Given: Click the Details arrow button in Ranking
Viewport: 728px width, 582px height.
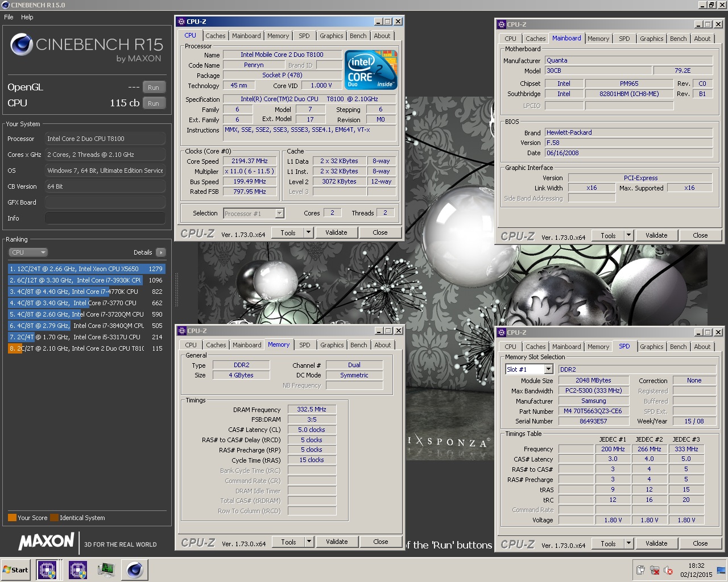Looking at the screenshot, I should 161,252.
